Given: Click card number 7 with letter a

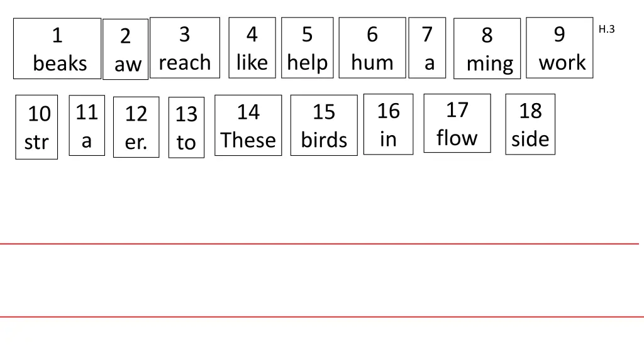Looking at the screenshot, I should coord(427,48).
